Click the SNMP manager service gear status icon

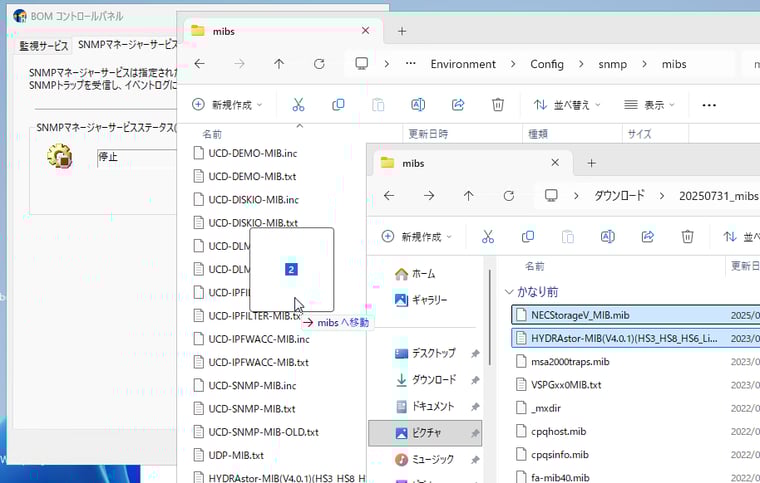(60, 156)
